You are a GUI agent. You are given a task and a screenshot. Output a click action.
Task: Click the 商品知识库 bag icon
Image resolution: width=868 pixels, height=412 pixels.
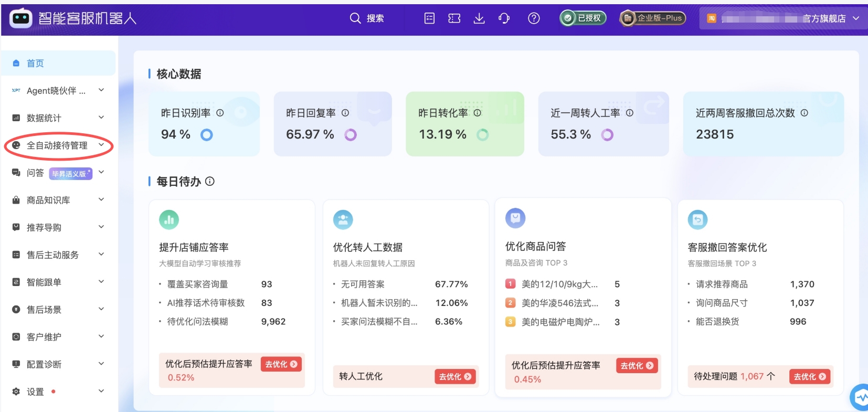click(x=16, y=200)
